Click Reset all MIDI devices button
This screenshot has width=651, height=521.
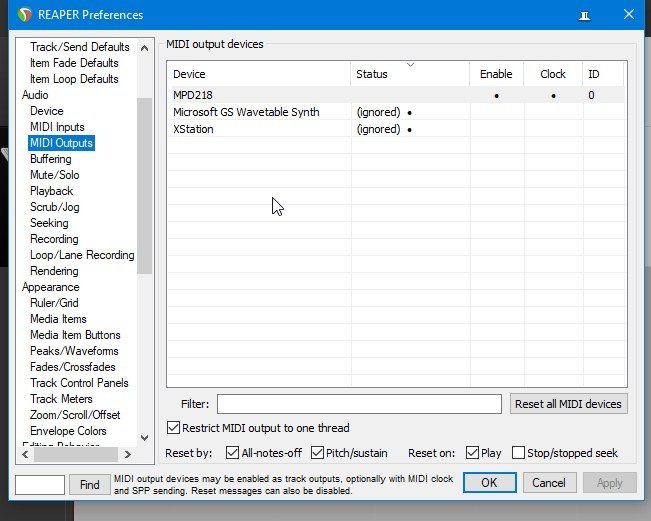(x=568, y=404)
